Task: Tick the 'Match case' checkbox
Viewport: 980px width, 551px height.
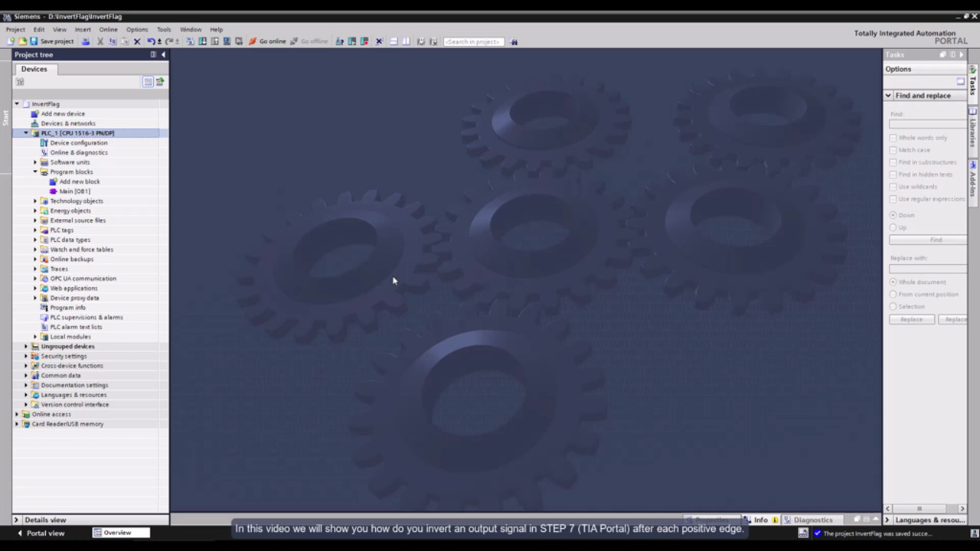Action: (893, 150)
